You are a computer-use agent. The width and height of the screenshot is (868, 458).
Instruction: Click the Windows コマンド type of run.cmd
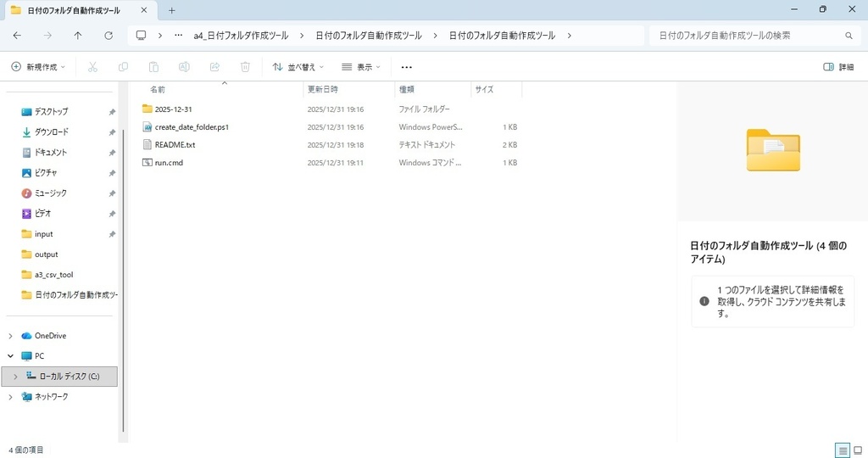[x=430, y=162]
